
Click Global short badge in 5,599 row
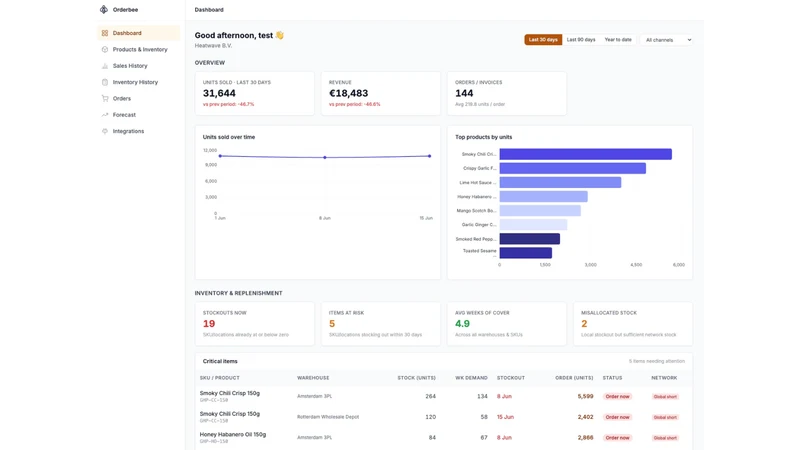[665, 396]
